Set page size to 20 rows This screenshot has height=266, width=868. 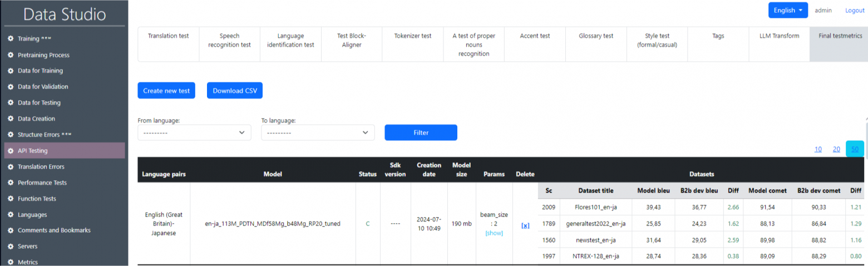click(836, 149)
